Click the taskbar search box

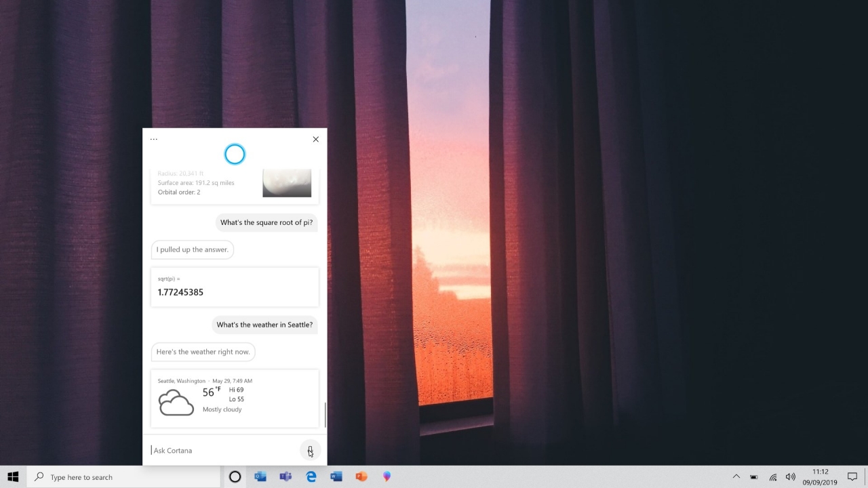tap(125, 477)
